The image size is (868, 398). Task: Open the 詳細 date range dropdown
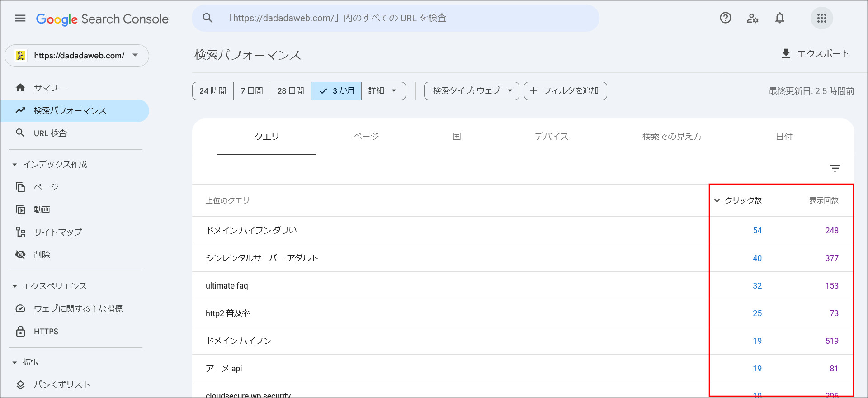point(383,91)
